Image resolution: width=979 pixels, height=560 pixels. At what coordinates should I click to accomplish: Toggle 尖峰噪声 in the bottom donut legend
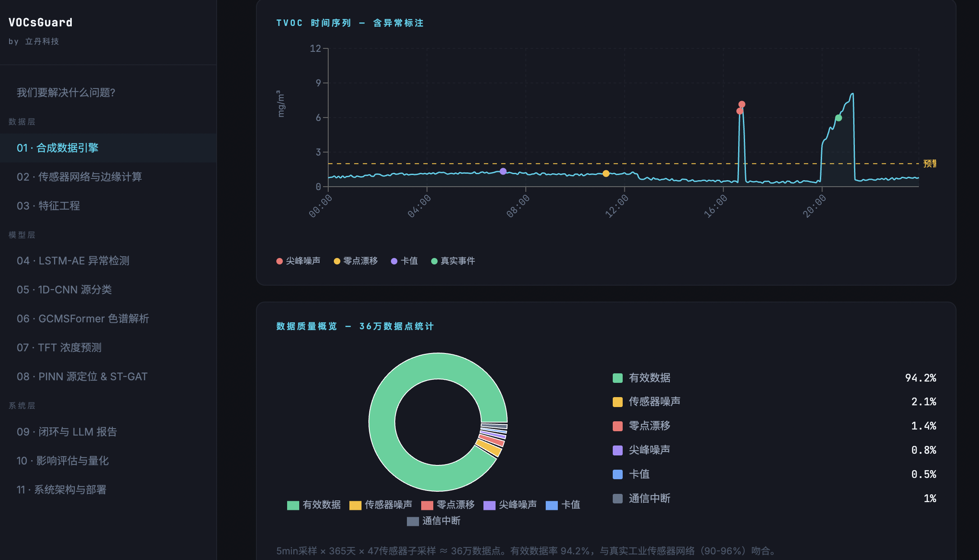click(489, 504)
